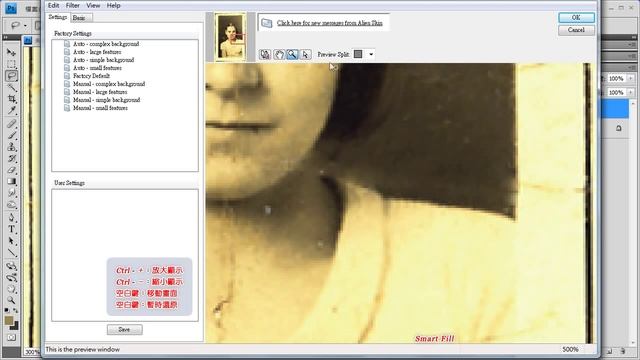Image resolution: width=640 pixels, height=360 pixels.
Task: Select the Brush tool
Action: click(x=11, y=135)
